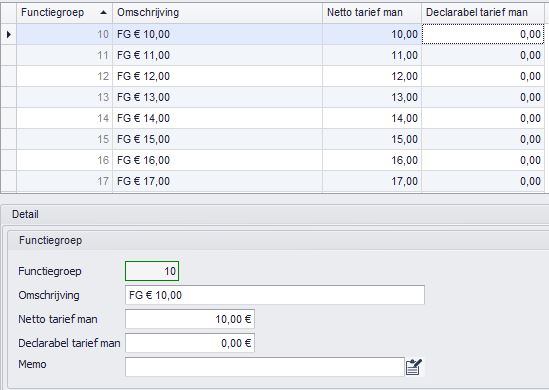Click description cell FG € 17,00
549x390 pixels.
click(x=217, y=181)
